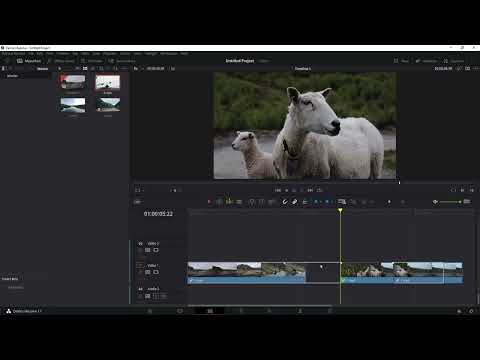Toggle linked selection
480x360 pixels.
[295, 202]
